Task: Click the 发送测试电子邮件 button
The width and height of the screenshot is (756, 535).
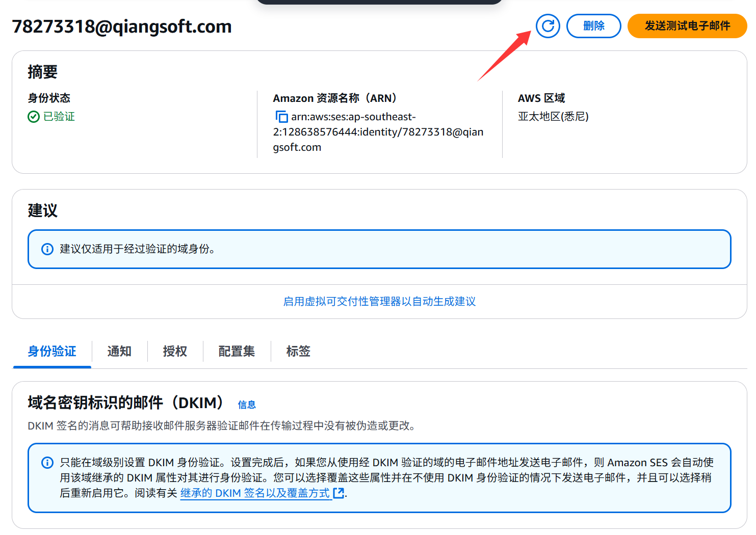Action: pyautogui.click(x=687, y=26)
